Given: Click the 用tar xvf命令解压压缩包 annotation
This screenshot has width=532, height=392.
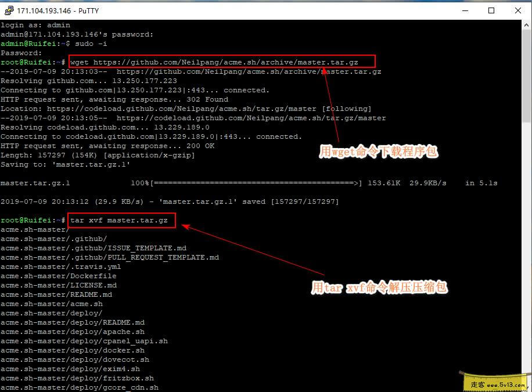Looking at the screenshot, I should 380,287.
